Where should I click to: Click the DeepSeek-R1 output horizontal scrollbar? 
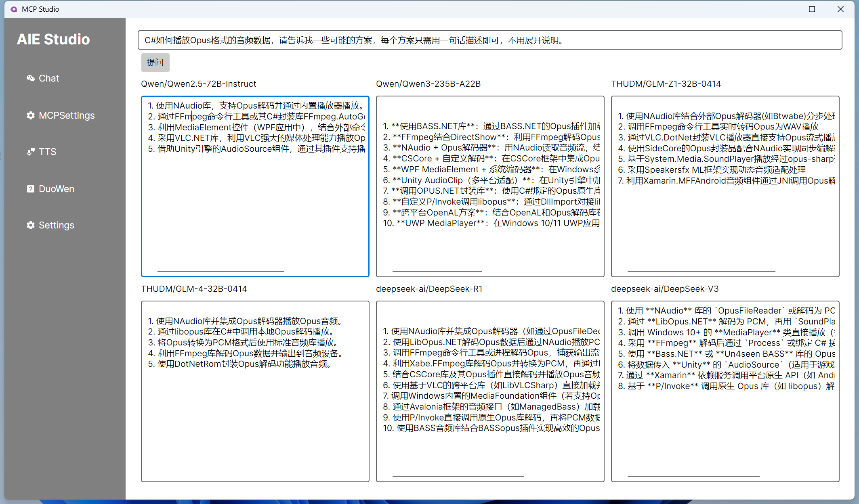pyautogui.click(x=458, y=476)
